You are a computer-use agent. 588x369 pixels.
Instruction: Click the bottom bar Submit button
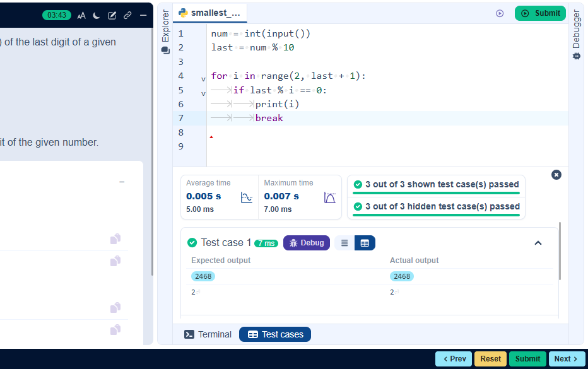pos(527,359)
